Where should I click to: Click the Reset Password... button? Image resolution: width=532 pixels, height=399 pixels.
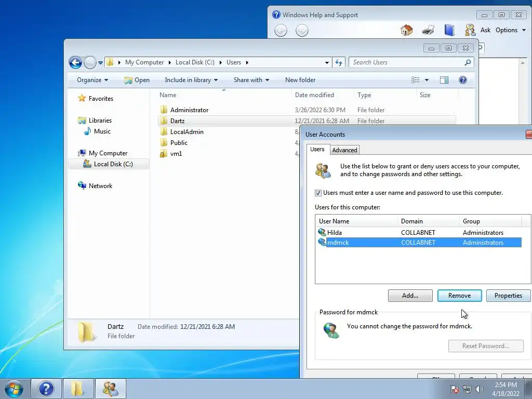(486, 346)
